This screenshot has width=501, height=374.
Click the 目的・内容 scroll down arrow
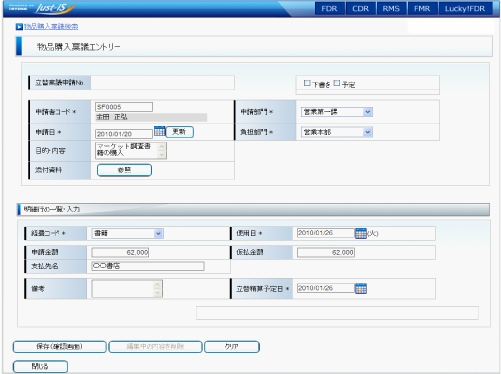(x=162, y=154)
